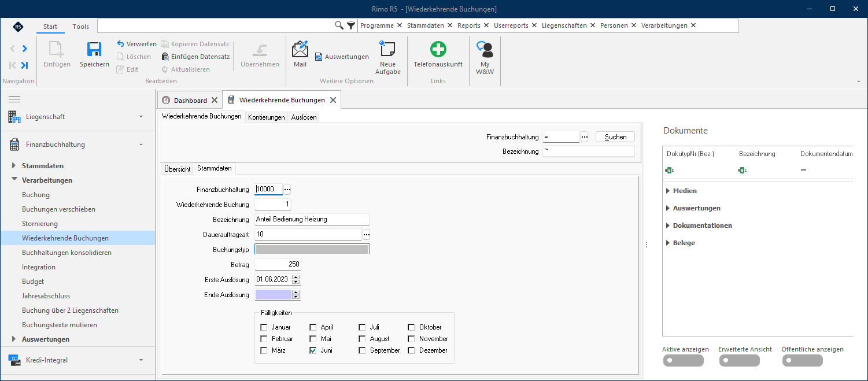Click the Betrag input field
868x381 pixels.
tap(278, 264)
